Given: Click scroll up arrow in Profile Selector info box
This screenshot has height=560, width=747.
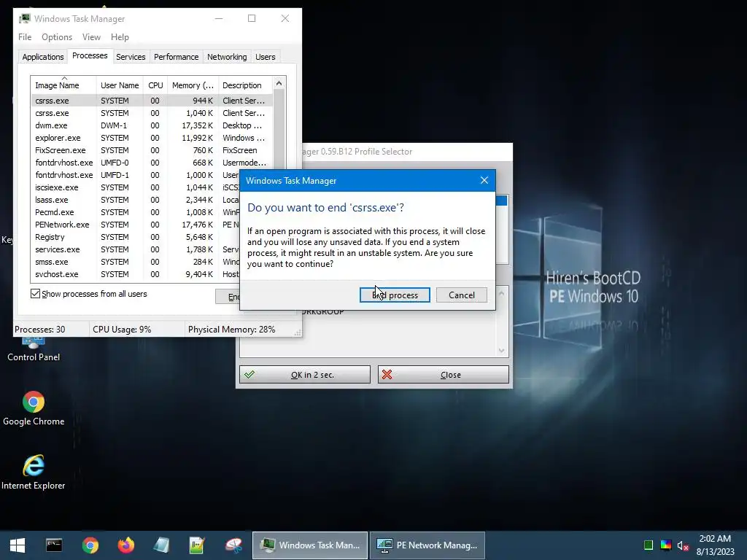Looking at the screenshot, I should [501, 293].
